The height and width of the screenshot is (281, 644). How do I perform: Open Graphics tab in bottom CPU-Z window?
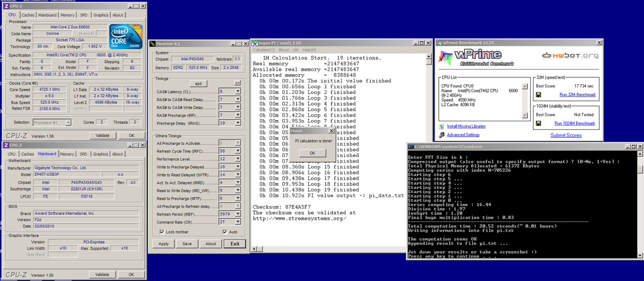click(101, 154)
